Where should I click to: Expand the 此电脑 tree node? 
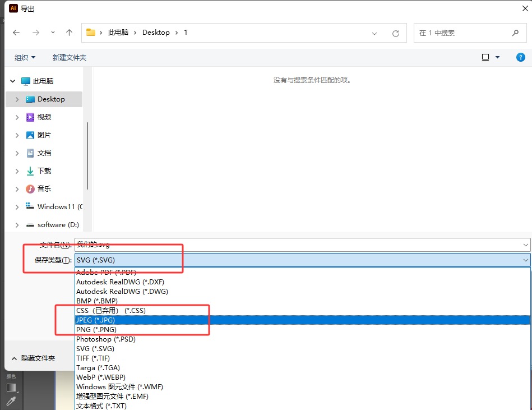[12, 81]
